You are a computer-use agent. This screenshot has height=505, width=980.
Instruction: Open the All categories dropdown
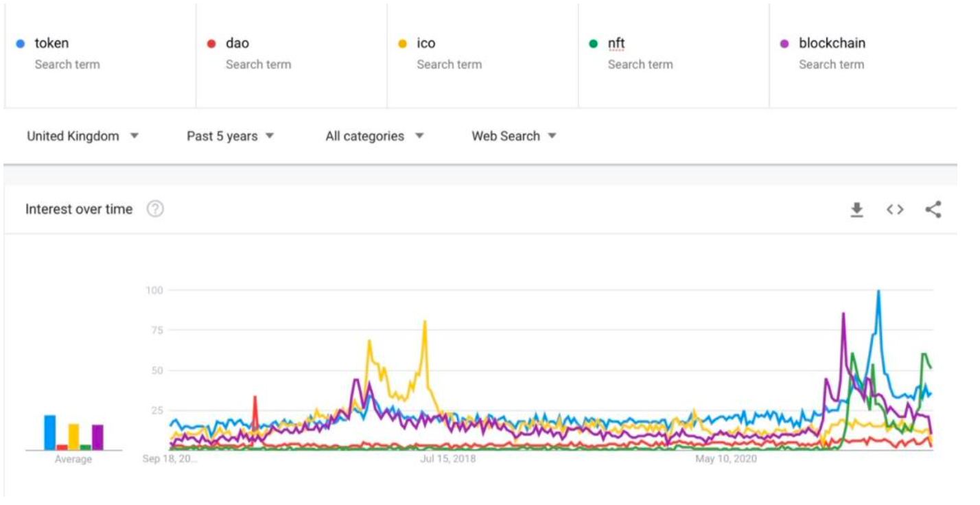point(374,136)
